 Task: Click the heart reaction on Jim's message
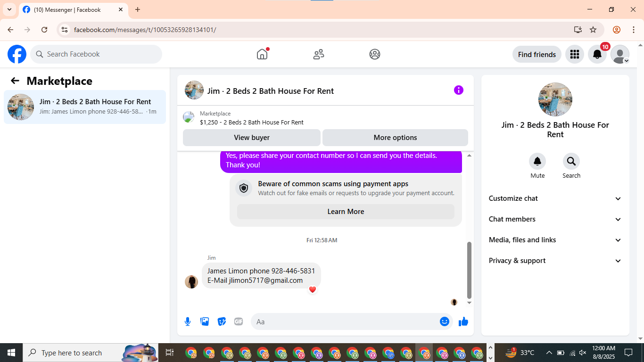pos(312,289)
